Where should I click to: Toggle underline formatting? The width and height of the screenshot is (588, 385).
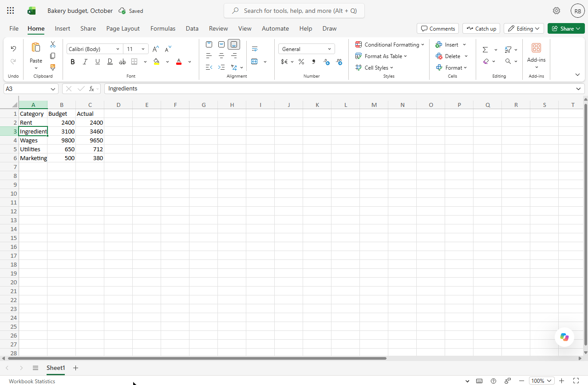click(98, 62)
